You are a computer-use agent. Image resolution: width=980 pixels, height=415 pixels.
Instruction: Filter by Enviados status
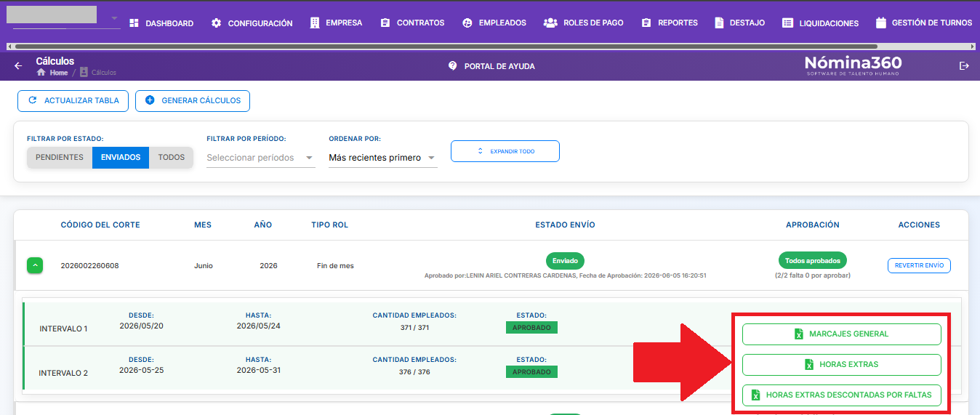click(121, 158)
